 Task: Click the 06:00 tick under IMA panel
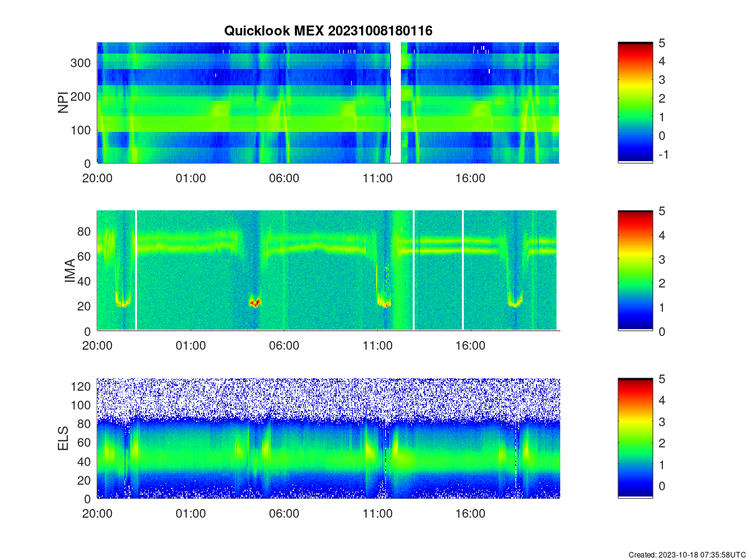284,346
